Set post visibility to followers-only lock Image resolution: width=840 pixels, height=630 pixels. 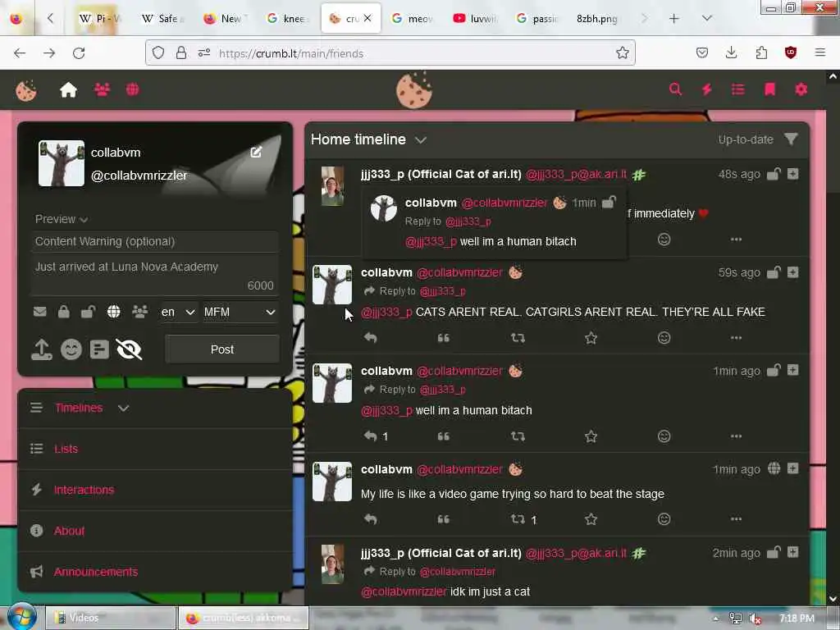[63, 312]
